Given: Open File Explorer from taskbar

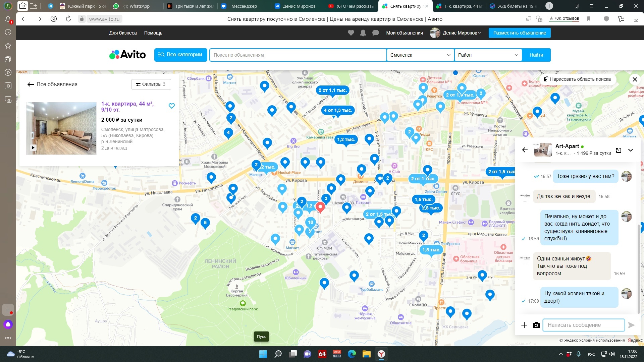Looking at the screenshot, I should pos(366,354).
